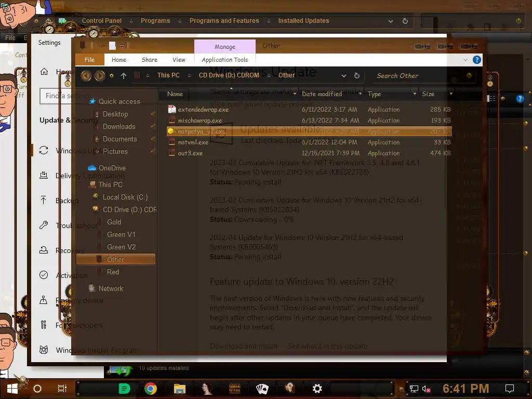Refresh the Other folder view

point(356,76)
